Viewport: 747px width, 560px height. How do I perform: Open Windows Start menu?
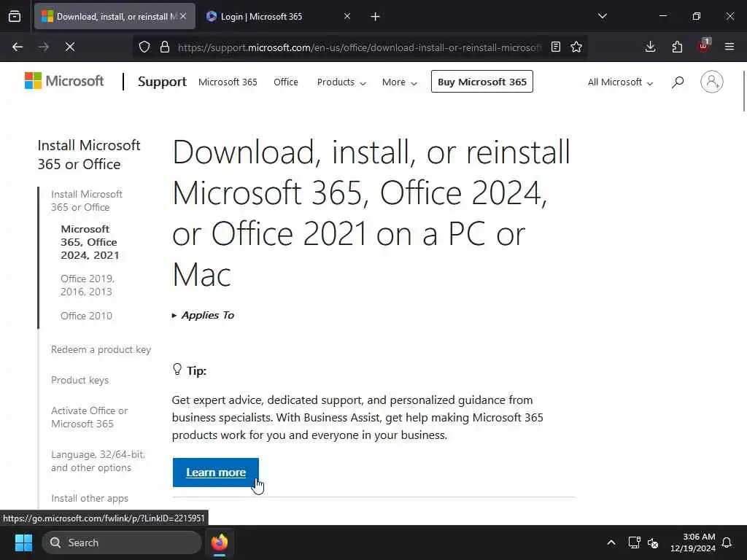point(23,542)
